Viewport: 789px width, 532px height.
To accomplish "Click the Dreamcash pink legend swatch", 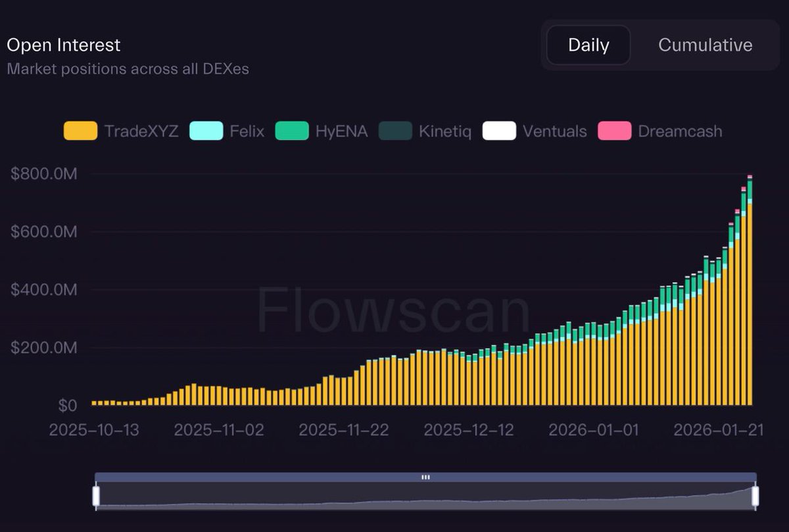I will tap(613, 131).
